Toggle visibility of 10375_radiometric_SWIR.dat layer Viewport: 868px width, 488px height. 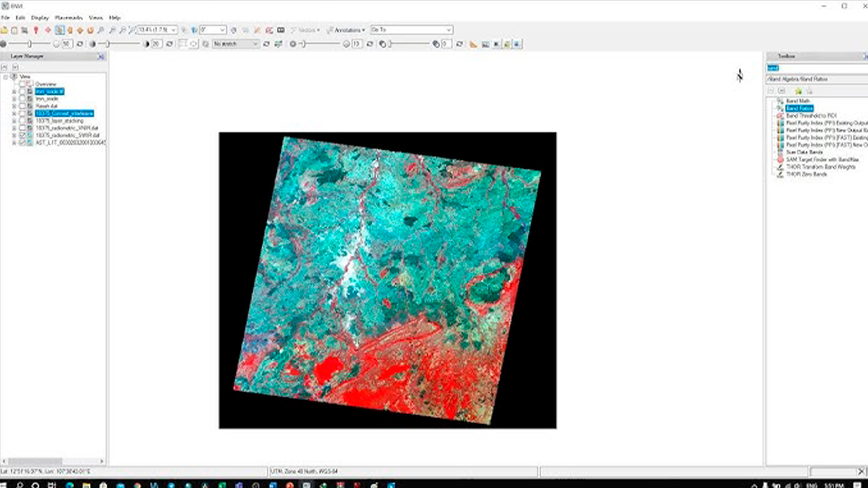click(x=22, y=135)
